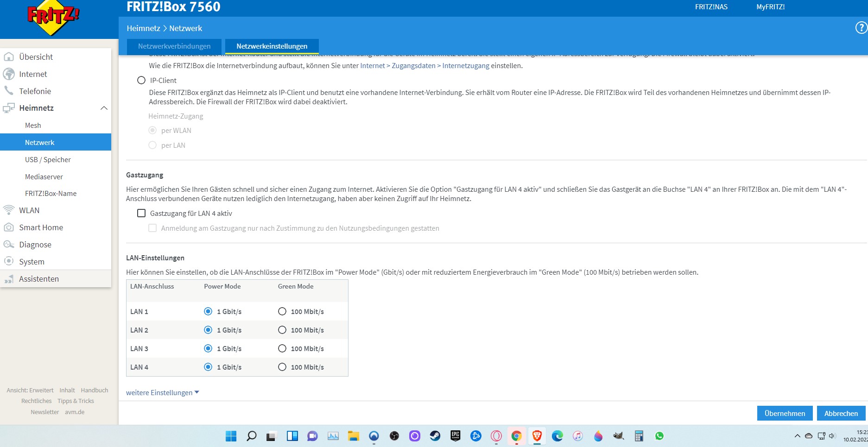Screen dimensions: 868x447
Task: Open taskbar clock showing 15:23
Action: coord(856,436)
